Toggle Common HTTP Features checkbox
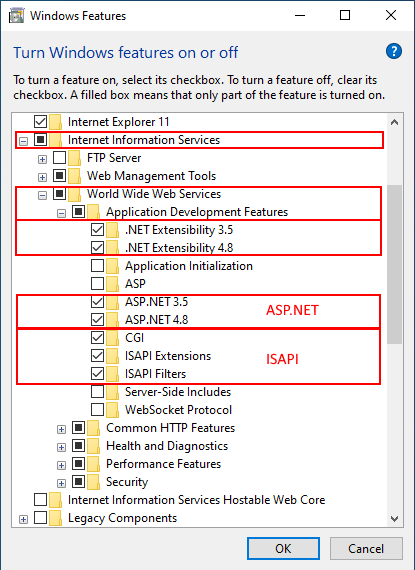The height and width of the screenshot is (570, 415). click(78, 428)
